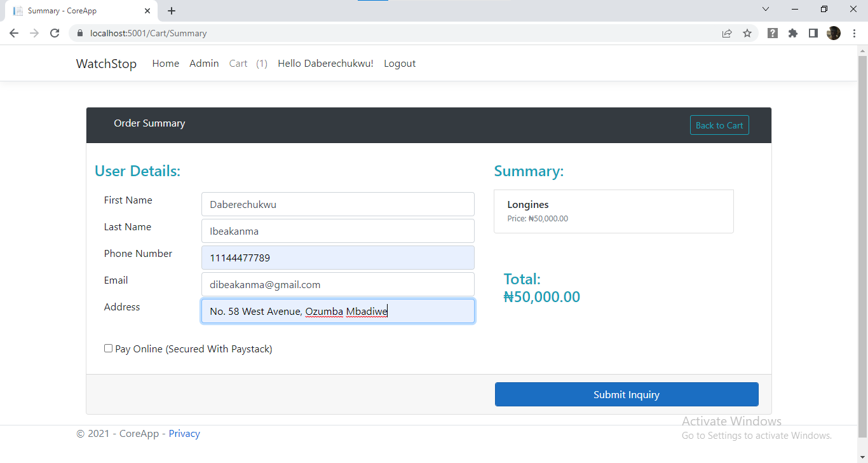Click the tab search chevron

[x=766, y=9]
